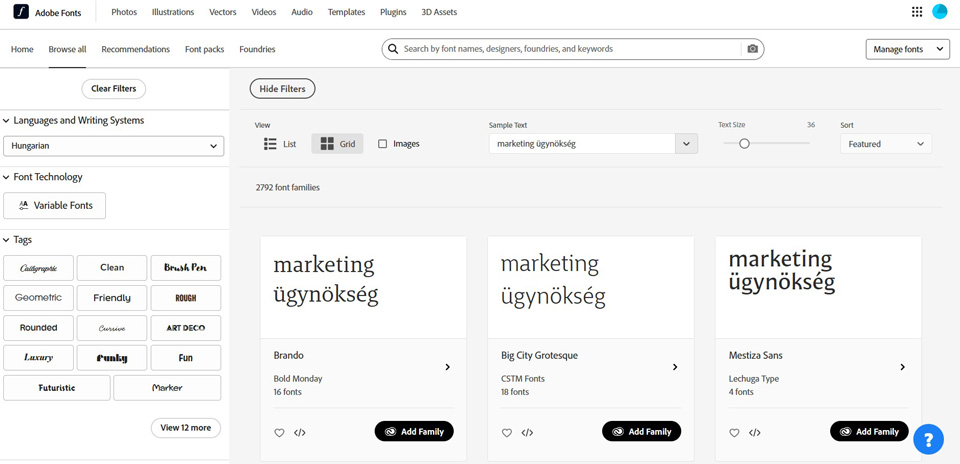The height and width of the screenshot is (464, 960).
Task: Open Templates in top menu
Action: [x=347, y=12]
